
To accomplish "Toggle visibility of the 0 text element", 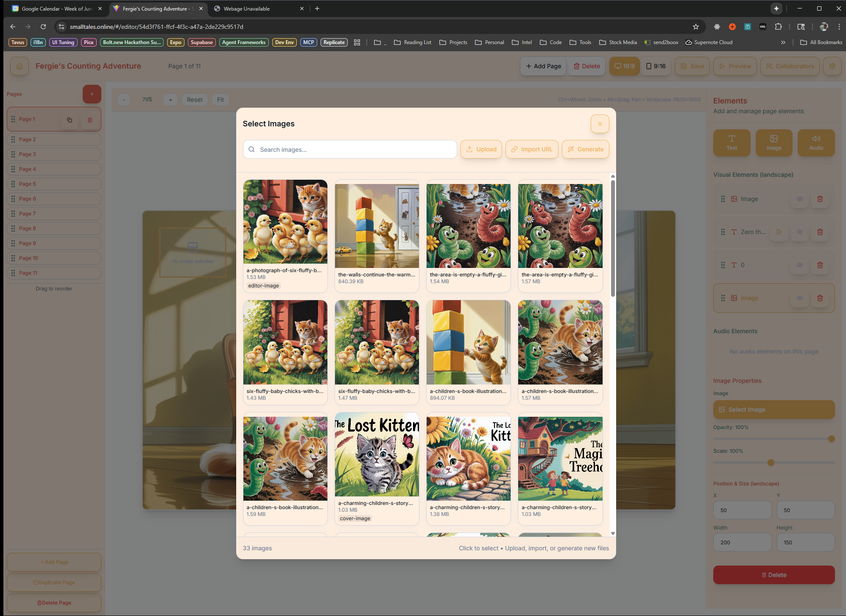I will pos(799,265).
